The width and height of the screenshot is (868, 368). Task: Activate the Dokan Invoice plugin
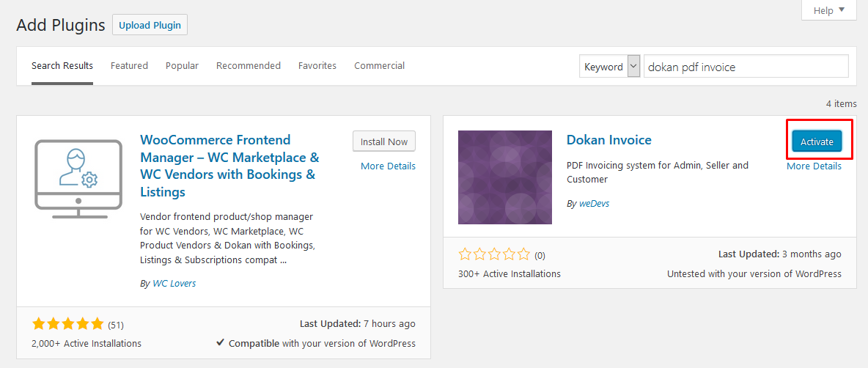817,141
